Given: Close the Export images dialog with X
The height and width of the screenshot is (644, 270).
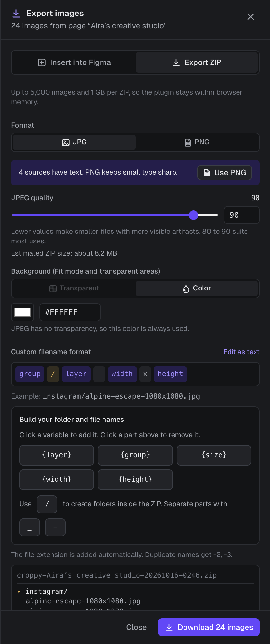Looking at the screenshot, I should [251, 17].
